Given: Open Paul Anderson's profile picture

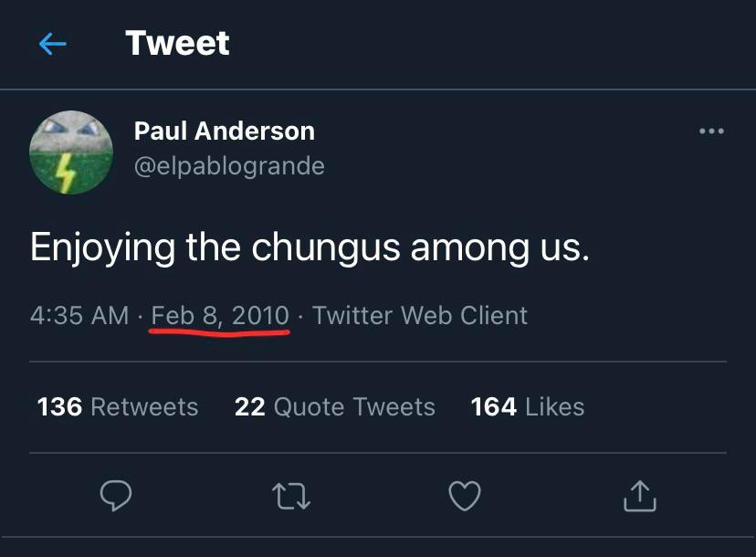Looking at the screenshot, I should click(x=71, y=152).
